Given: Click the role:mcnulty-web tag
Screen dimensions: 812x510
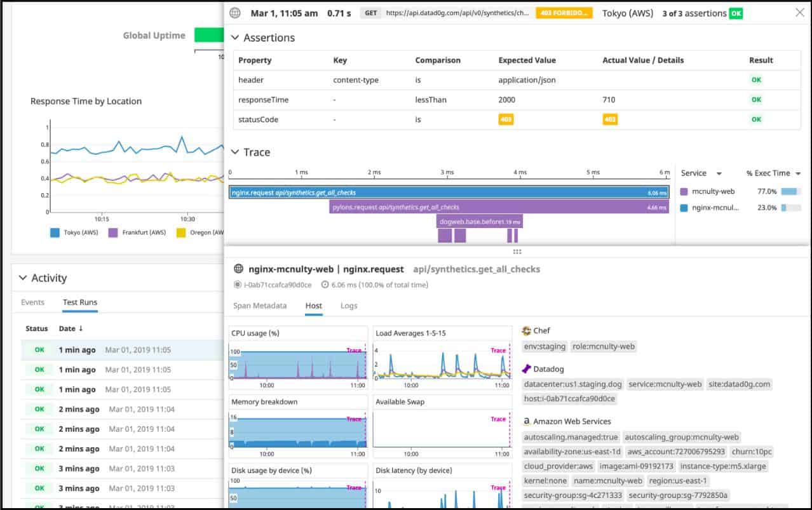Looking at the screenshot, I should (x=604, y=347).
